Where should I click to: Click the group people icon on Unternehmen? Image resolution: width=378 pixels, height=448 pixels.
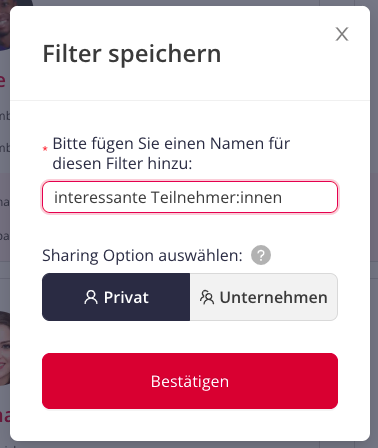coord(207,297)
